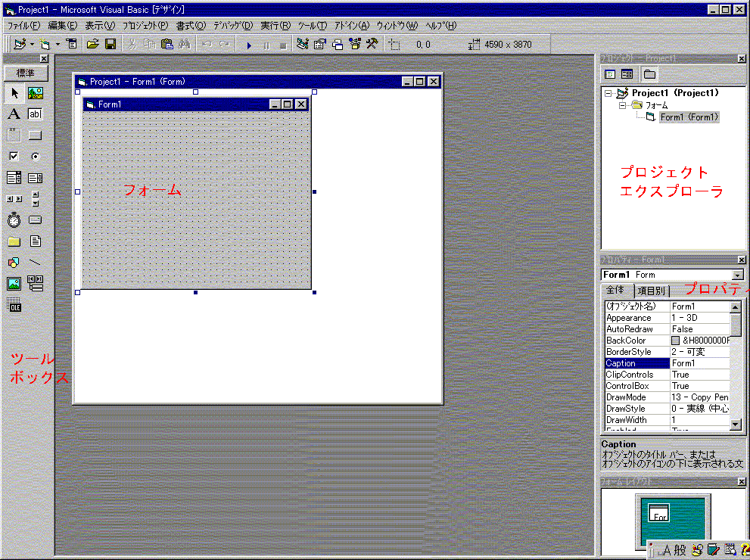Show the Form Layout window from toolbar
The image size is (750, 560).
338,45
